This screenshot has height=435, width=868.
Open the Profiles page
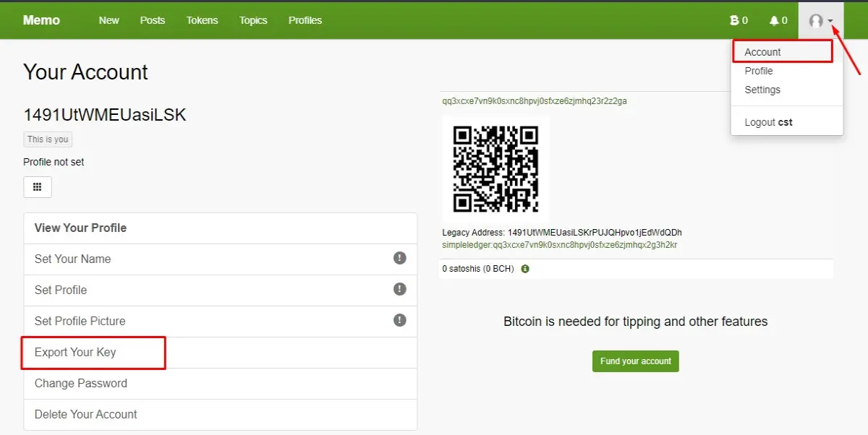click(305, 20)
